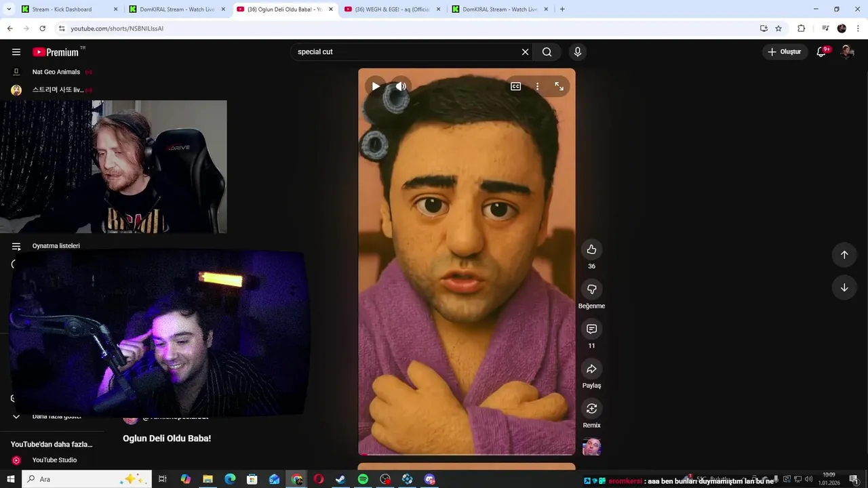Viewport: 868px width, 488px height.
Task: Open YouTube Studio from the sidebar
Action: [x=53, y=460]
